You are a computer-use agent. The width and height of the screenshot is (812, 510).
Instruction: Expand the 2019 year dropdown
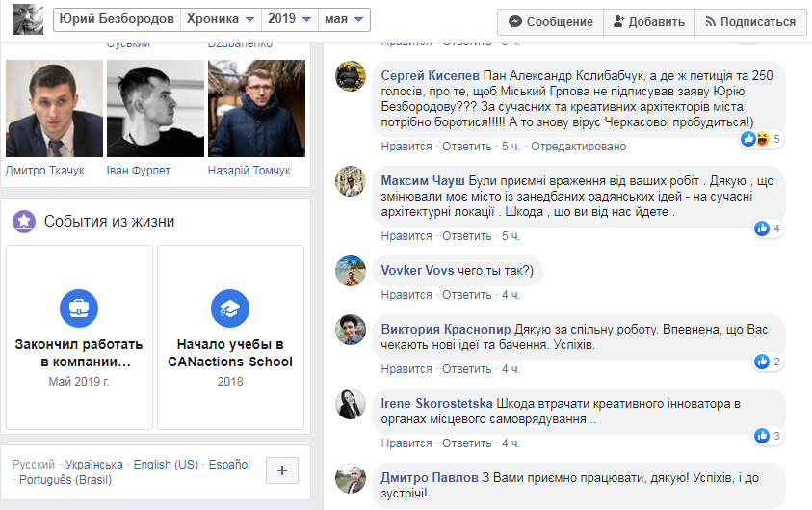tap(290, 20)
